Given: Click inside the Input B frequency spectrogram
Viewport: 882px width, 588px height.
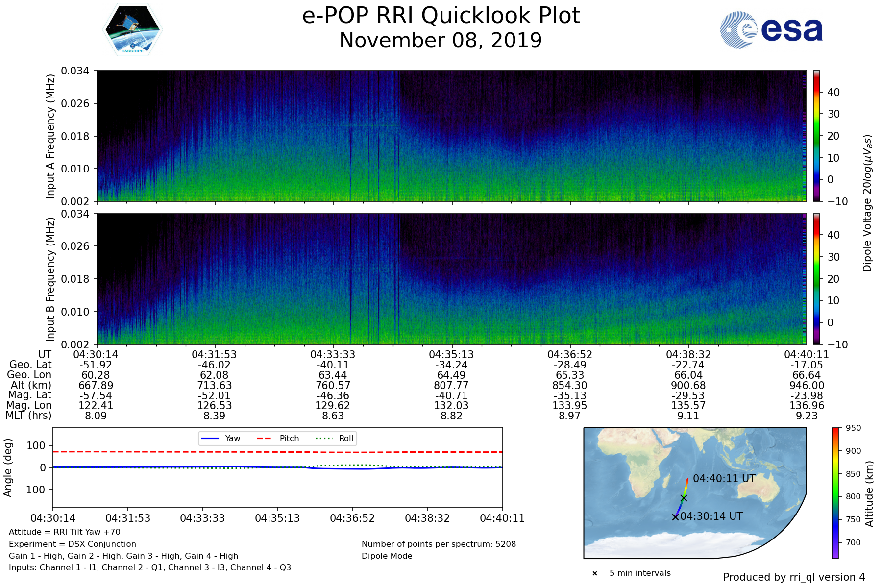Looking at the screenshot, I should [451, 279].
